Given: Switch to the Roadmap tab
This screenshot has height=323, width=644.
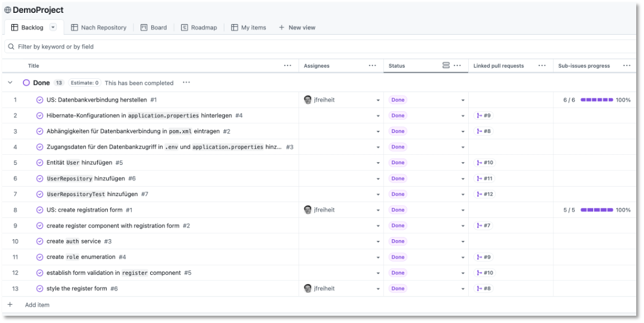Looking at the screenshot, I should click(x=199, y=27).
